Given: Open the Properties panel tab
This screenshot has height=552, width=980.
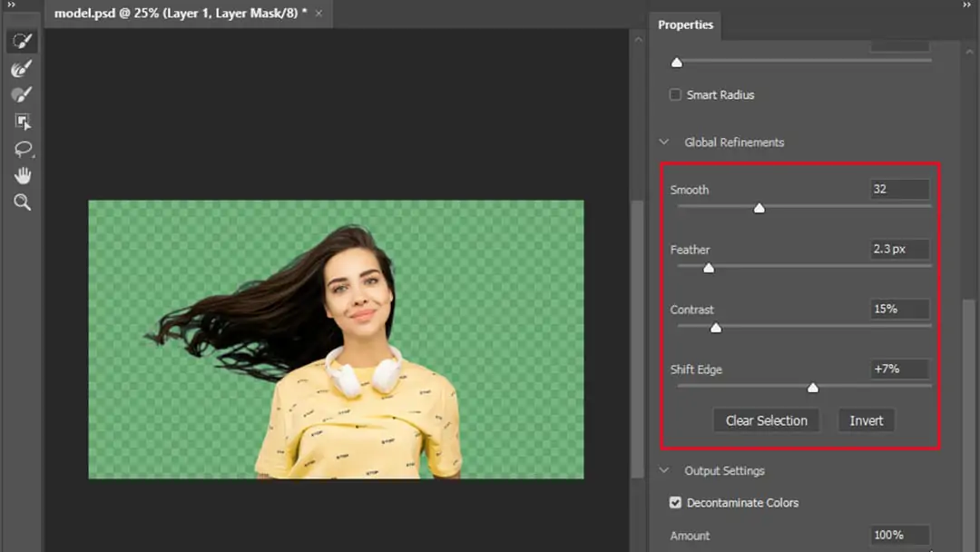Looking at the screenshot, I should click(685, 25).
